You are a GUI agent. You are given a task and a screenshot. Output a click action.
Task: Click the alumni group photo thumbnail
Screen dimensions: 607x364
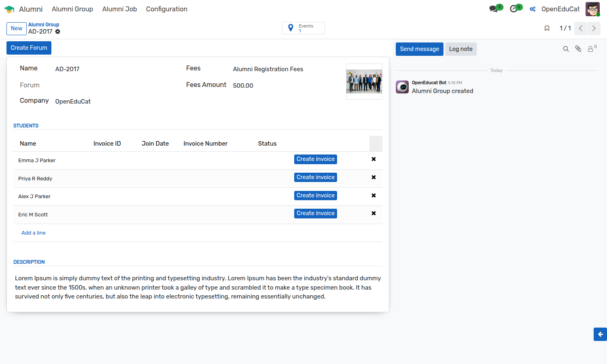(x=364, y=82)
